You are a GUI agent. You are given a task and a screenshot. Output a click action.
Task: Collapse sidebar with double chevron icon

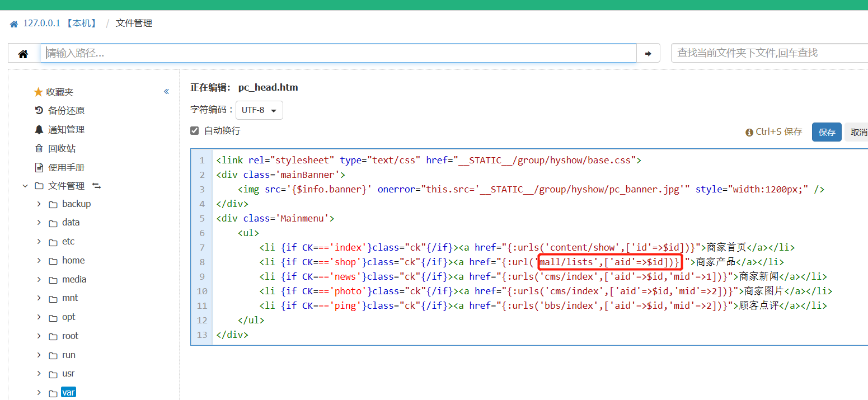(166, 92)
